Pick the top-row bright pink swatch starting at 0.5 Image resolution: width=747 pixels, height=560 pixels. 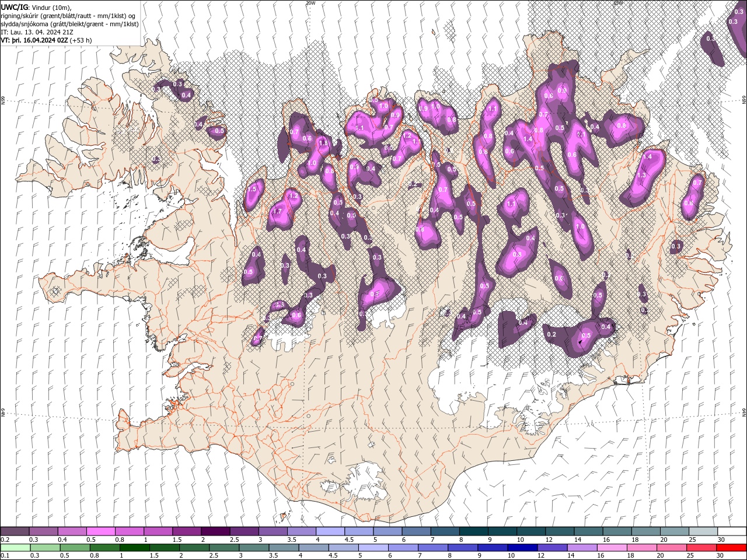[100, 531]
